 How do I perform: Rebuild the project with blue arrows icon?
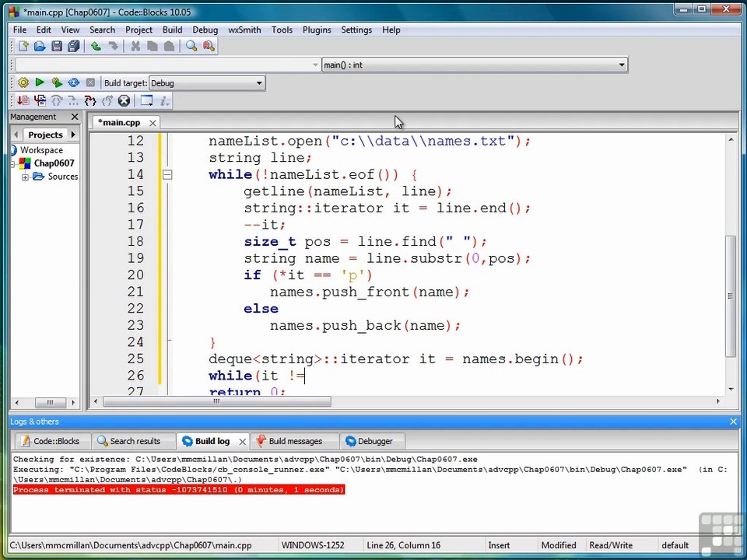pyautogui.click(x=73, y=83)
